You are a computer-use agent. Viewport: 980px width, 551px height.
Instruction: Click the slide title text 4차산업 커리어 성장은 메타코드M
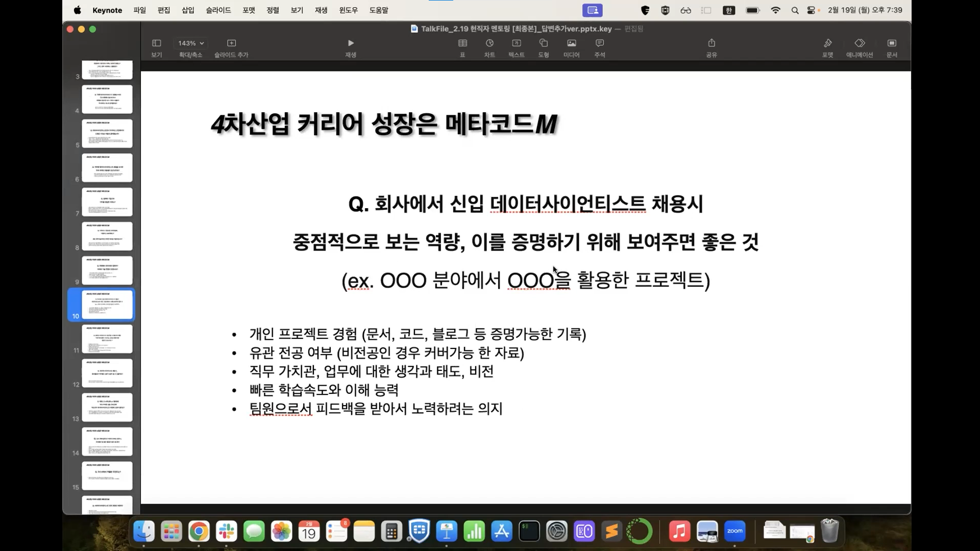[x=384, y=124]
